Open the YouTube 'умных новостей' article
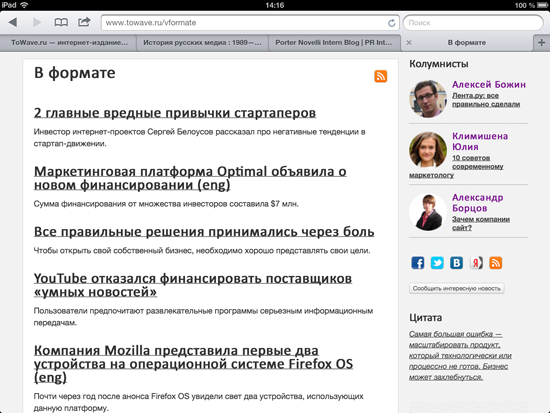This screenshot has width=550, height=413. (x=193, y=285)
